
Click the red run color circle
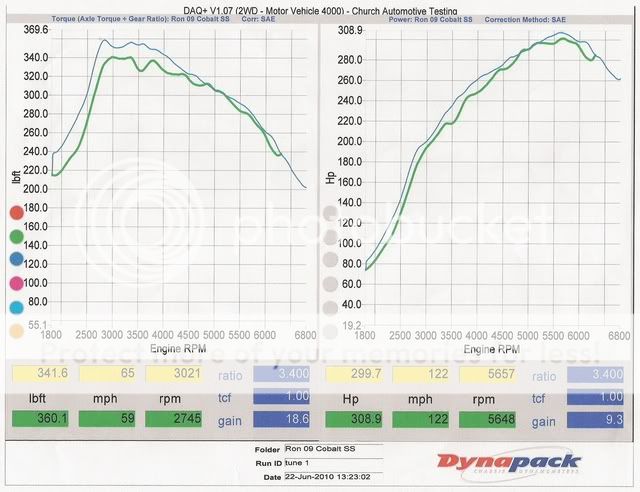tap(16, 213)
